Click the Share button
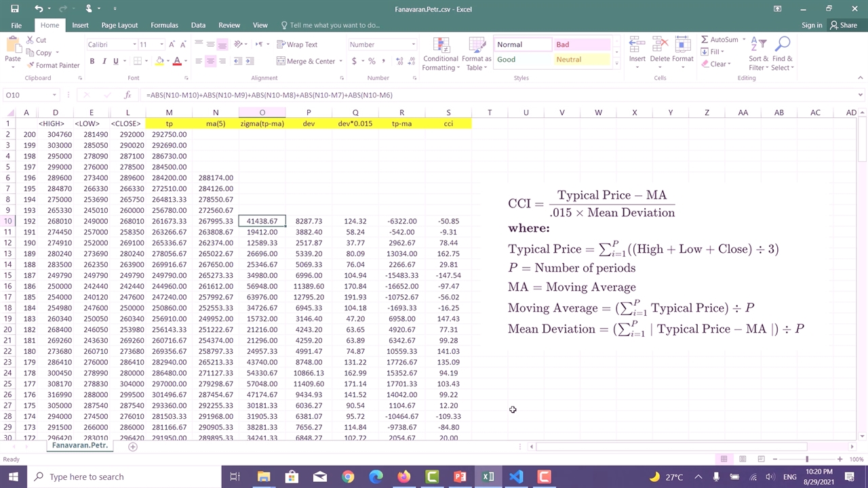 pyautogui.click(x=844, y=25)
